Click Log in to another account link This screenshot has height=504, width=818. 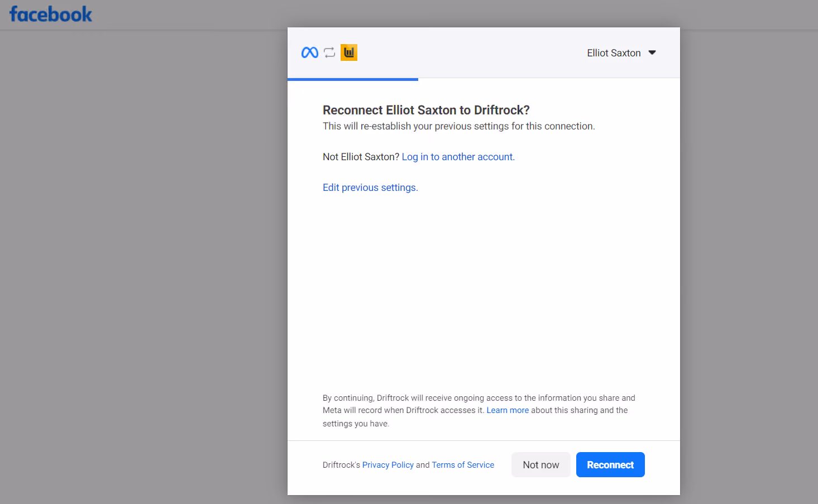pos(458,157)
